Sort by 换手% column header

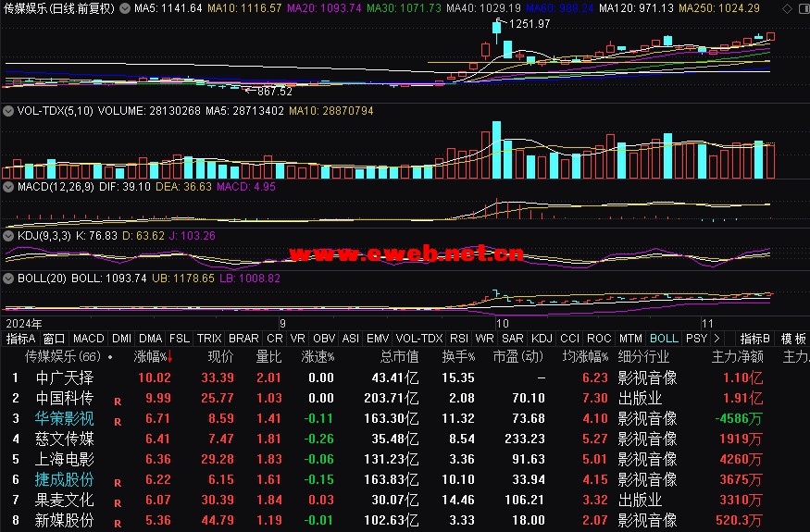click(x=458, y=356)
